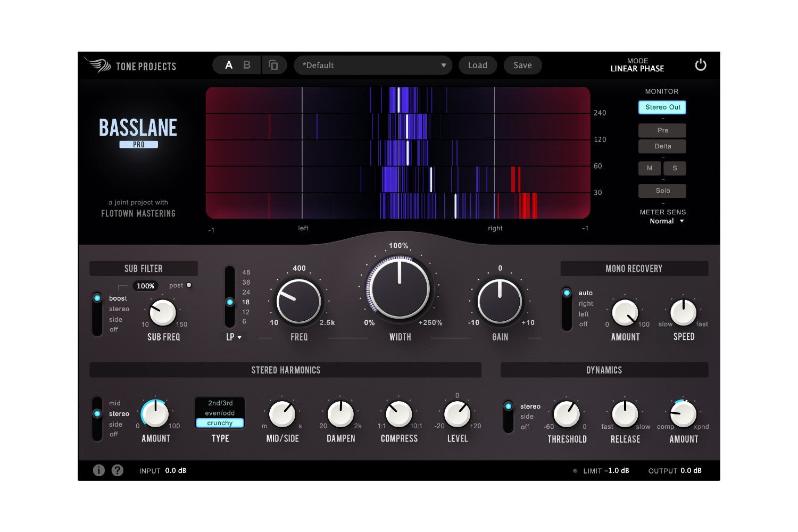The width and height of the screenshot is (798, 532).
Task: Click the large WIDTH knob
Action: (x=400, y=289)
